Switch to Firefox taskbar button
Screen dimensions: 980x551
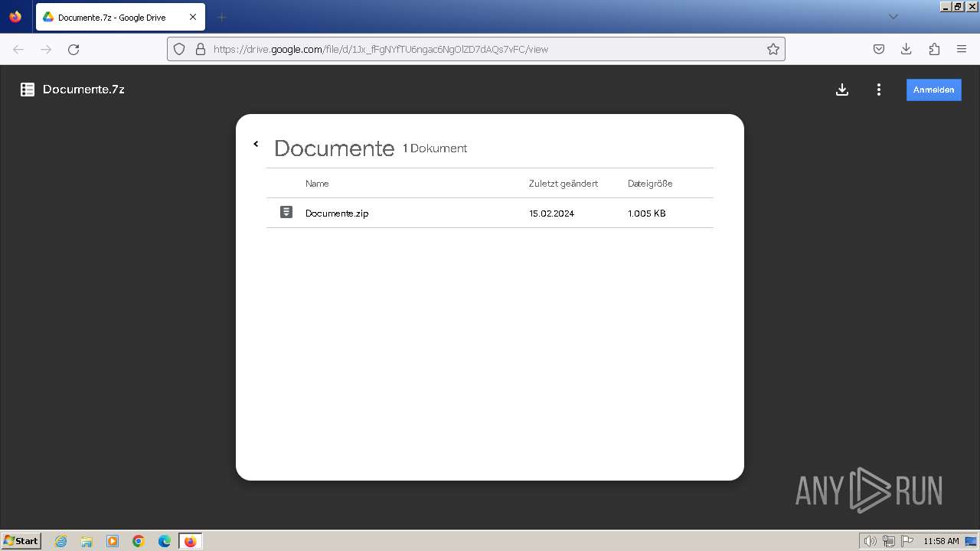[191, 541]
